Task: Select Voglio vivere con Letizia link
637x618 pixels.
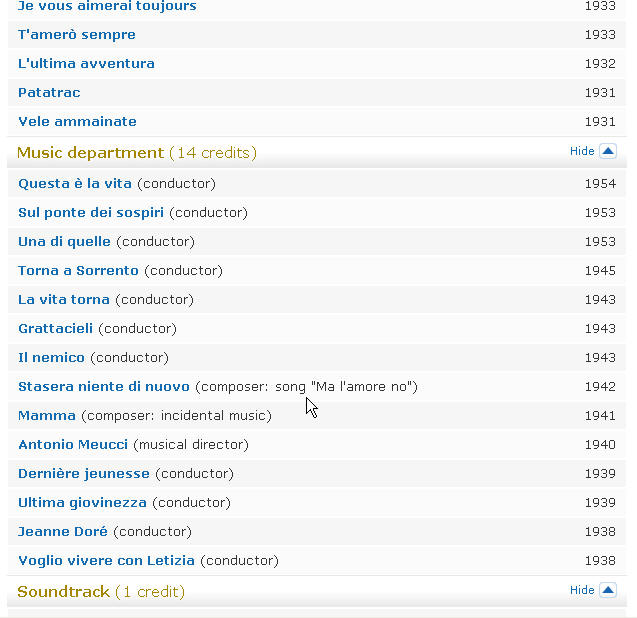Action: [106, 561]
